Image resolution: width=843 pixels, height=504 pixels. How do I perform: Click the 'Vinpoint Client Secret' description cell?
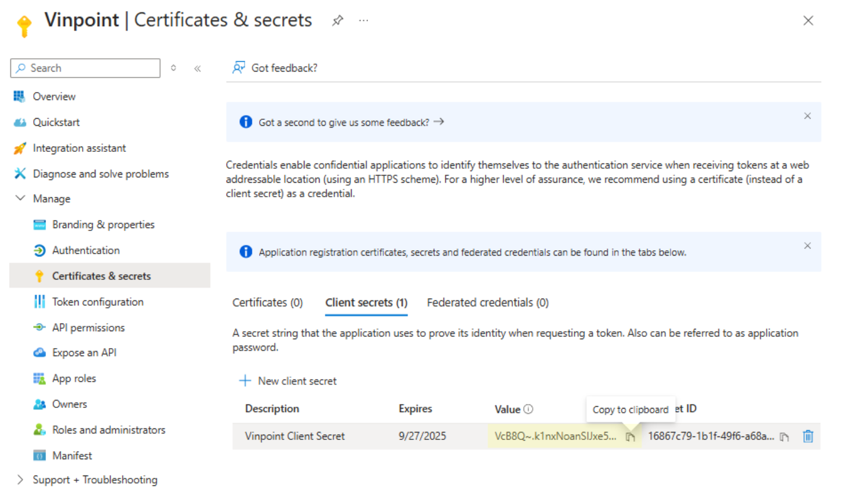pos(295,436)
